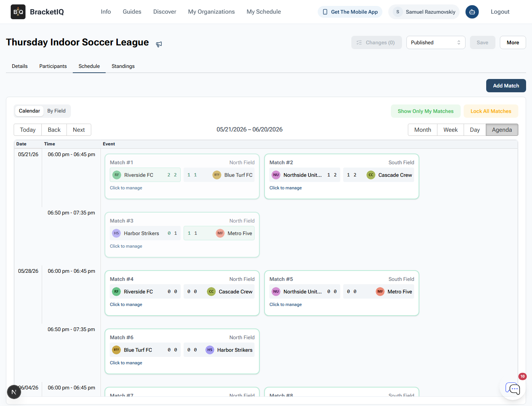Viewport: 532px width, 406px height.
Task: Click the Harbor Strikers avatar in Match #3
Action: [x=116, y=233]
